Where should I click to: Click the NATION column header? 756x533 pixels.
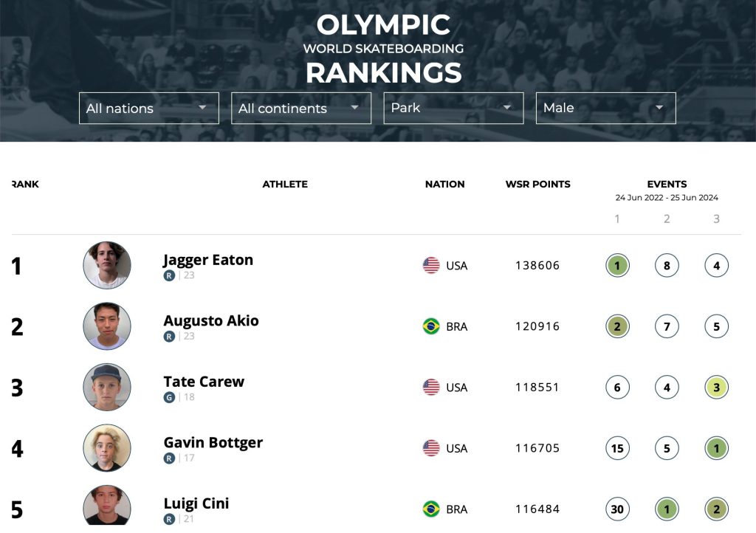445,184
